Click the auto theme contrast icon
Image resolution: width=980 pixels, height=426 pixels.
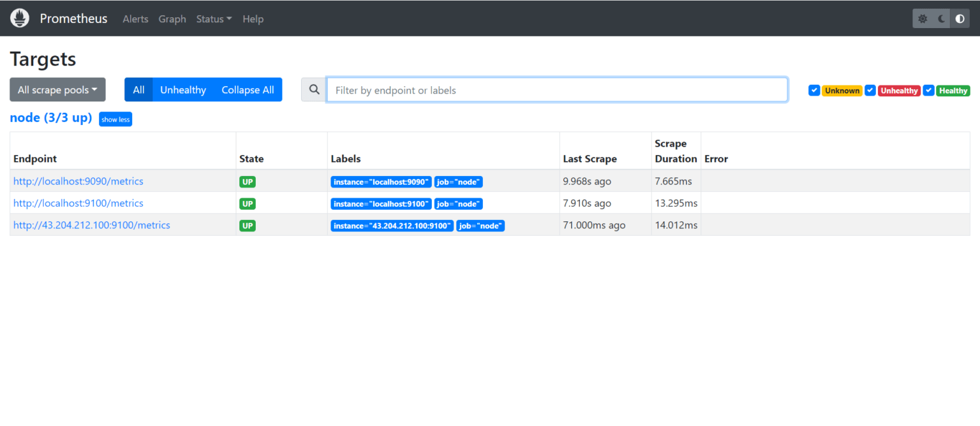point(960,18)
